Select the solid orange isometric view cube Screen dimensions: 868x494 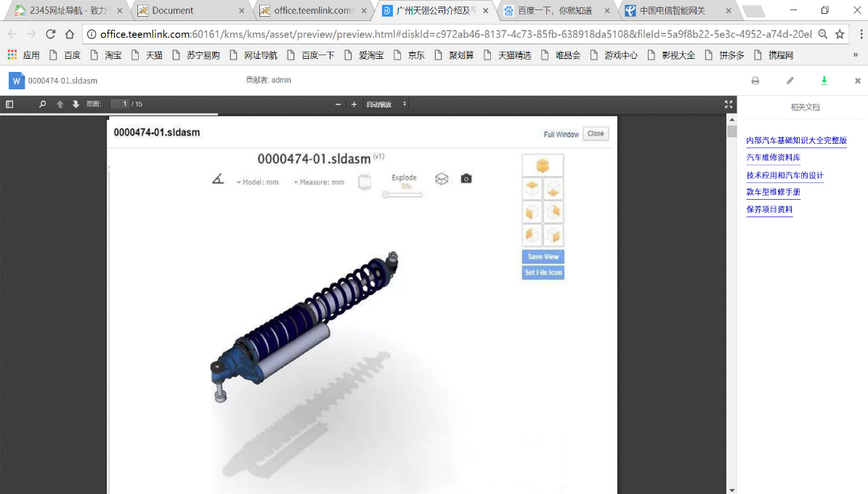543,166
